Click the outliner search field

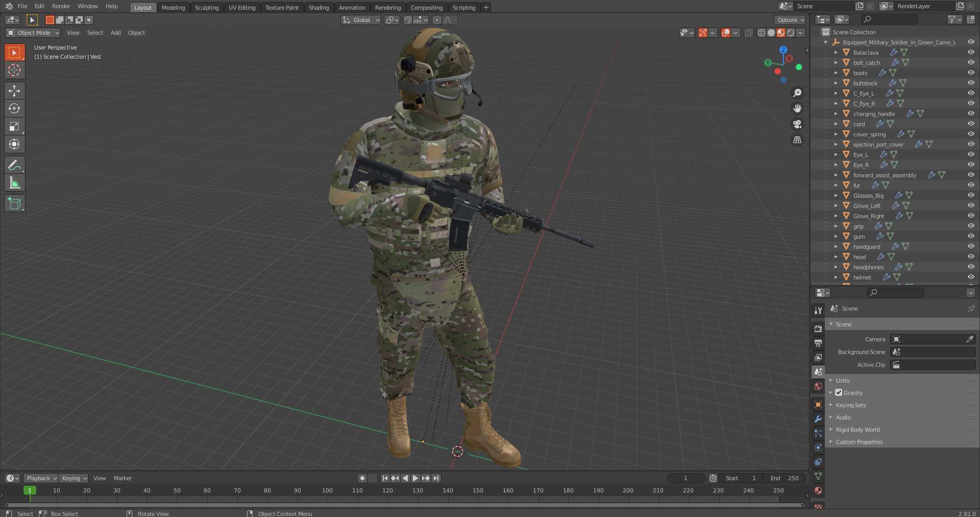coord(889,19)
